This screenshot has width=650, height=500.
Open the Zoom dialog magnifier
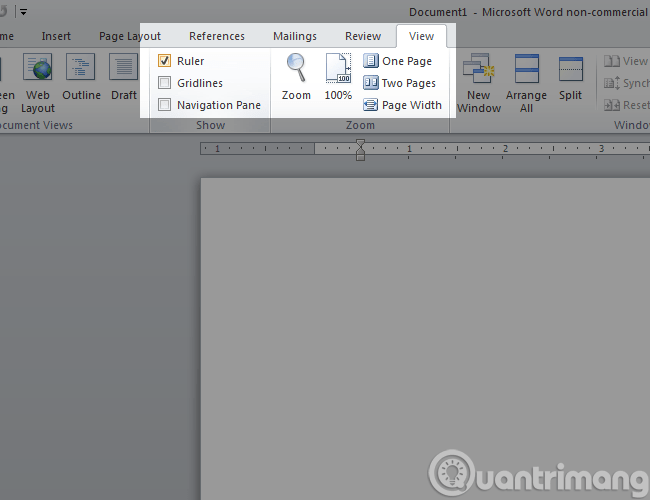(x=296, y=78)
